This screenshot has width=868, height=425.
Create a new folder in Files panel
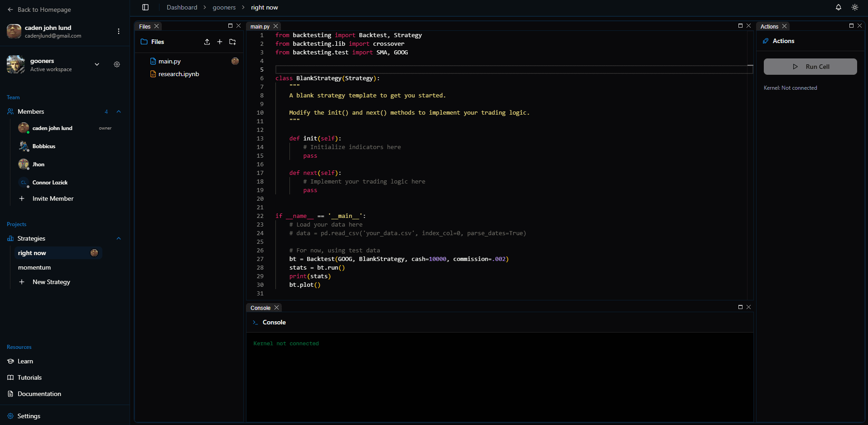click(232, 42)
